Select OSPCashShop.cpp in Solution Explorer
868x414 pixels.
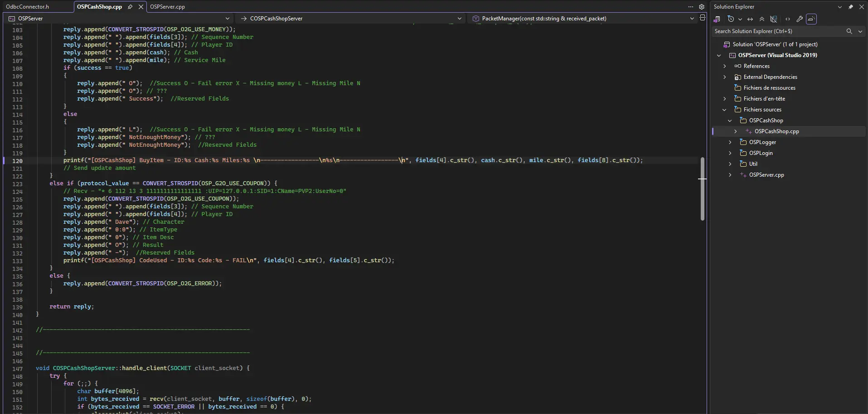[x=776, y=131]
